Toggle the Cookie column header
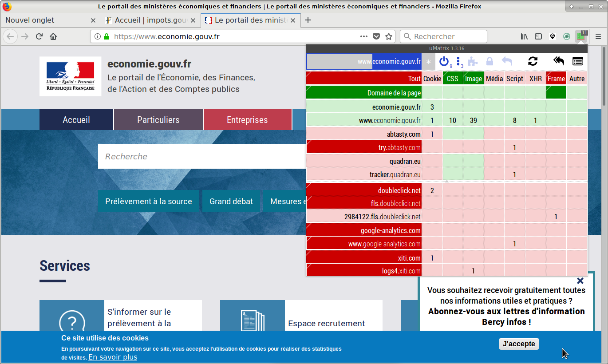This screenshot has height=364, width=608. (432, 78)
